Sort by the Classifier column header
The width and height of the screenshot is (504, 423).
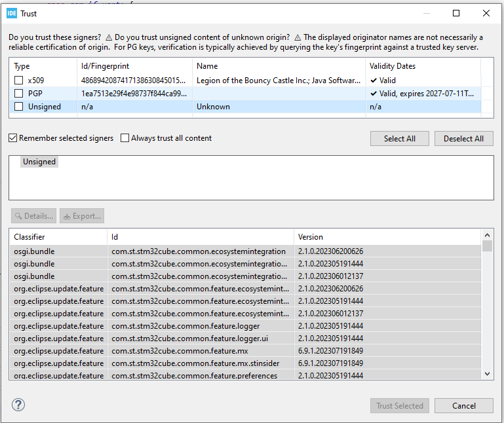click(x=58, y=237)
